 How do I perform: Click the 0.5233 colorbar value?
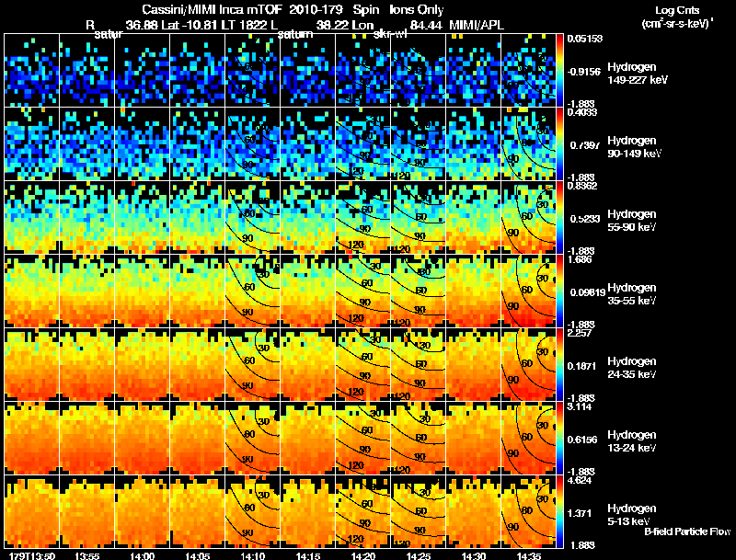tap(584, 219)
